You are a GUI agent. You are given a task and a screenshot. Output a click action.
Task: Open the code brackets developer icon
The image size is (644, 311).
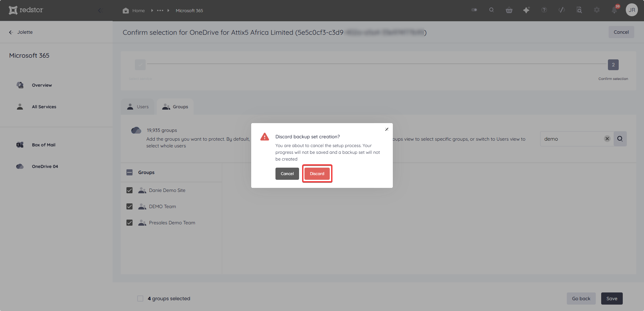point(562,10)
